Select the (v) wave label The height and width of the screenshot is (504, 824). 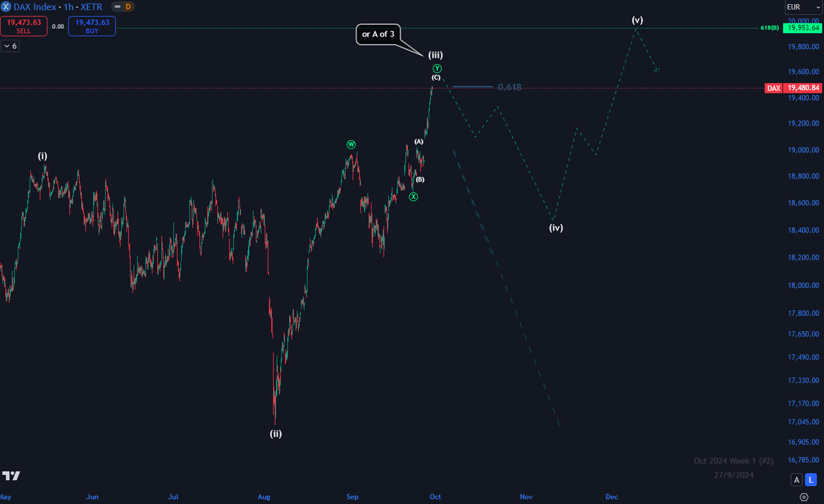[637, 20]
